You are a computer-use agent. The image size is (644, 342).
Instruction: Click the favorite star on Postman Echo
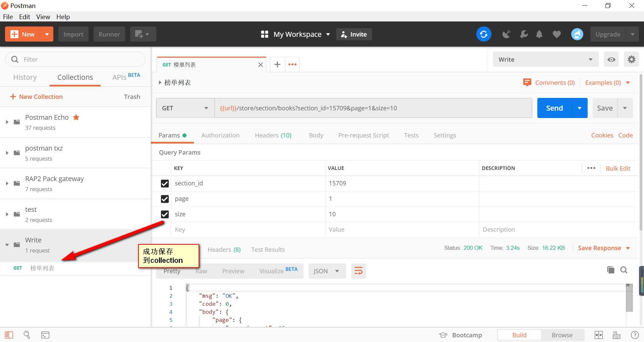(x=76, y=117)
